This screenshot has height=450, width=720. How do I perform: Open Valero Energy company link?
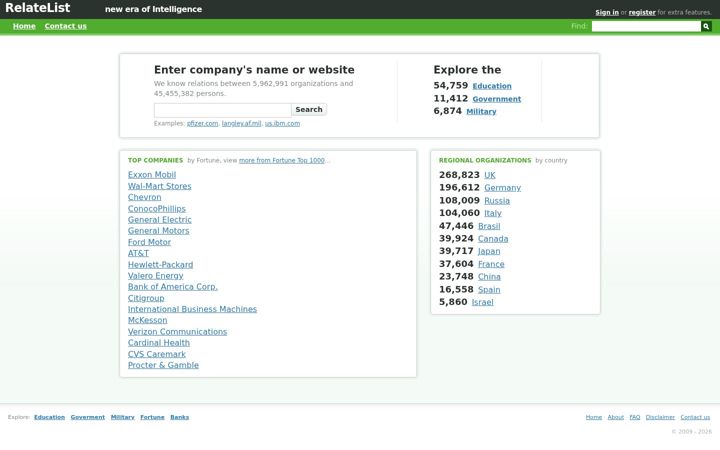pos(156,276)
